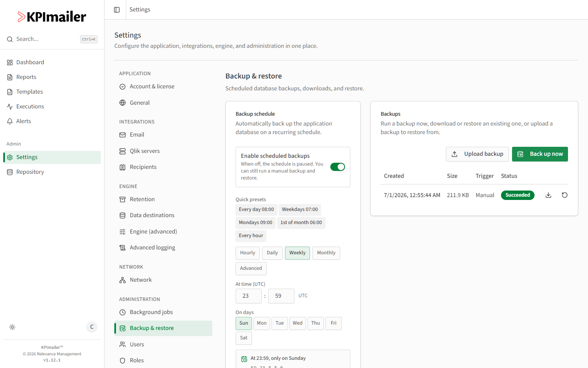Screen dimensions: 588x368
Task: Click Upload backup button
Action: click(477, 154)
